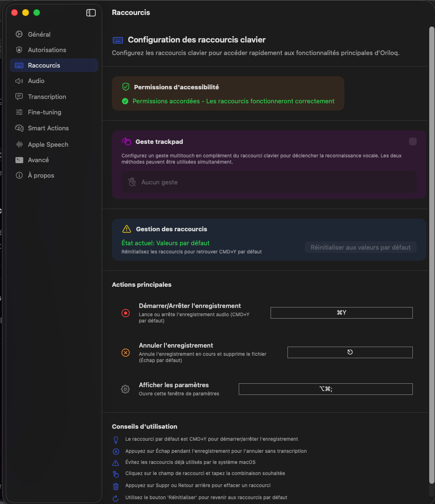Click the ⌘Y shortcut recorder field
This screenshot has width=435, height=504.
coord(341,313)
